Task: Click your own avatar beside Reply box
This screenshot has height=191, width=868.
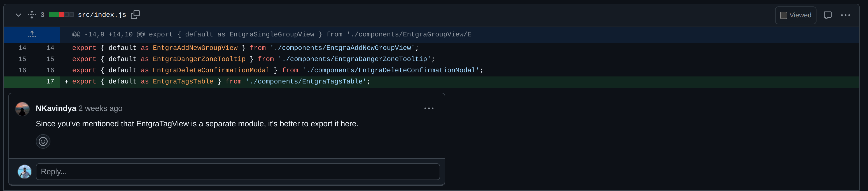Action: coord(25,172)
